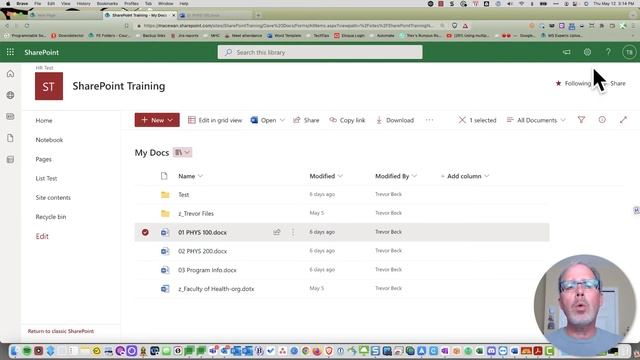Click the Search this library field
Viewport: 640px width, 360px height.
pyautogui.click(x=320, y=52)
